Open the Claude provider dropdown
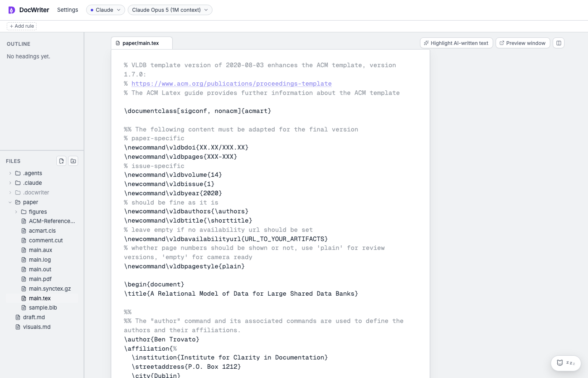This screenshot has height=378, width=588. coord(105,10)
